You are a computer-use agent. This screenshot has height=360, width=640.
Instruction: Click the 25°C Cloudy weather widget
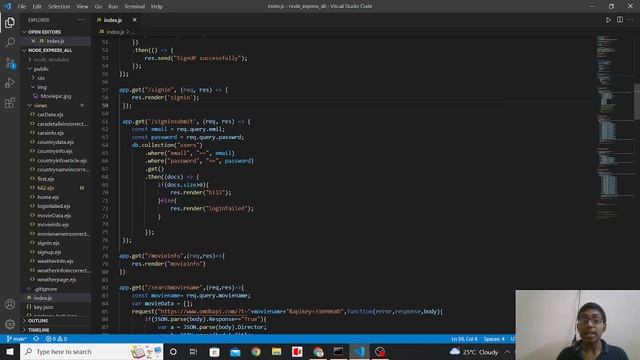474,351
